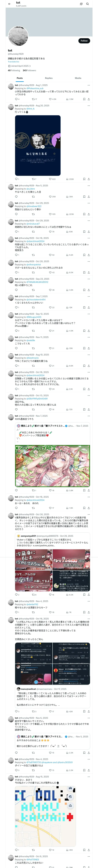Click the circular icon beside search
98x868 pixels.
click(x=81, y=4)
